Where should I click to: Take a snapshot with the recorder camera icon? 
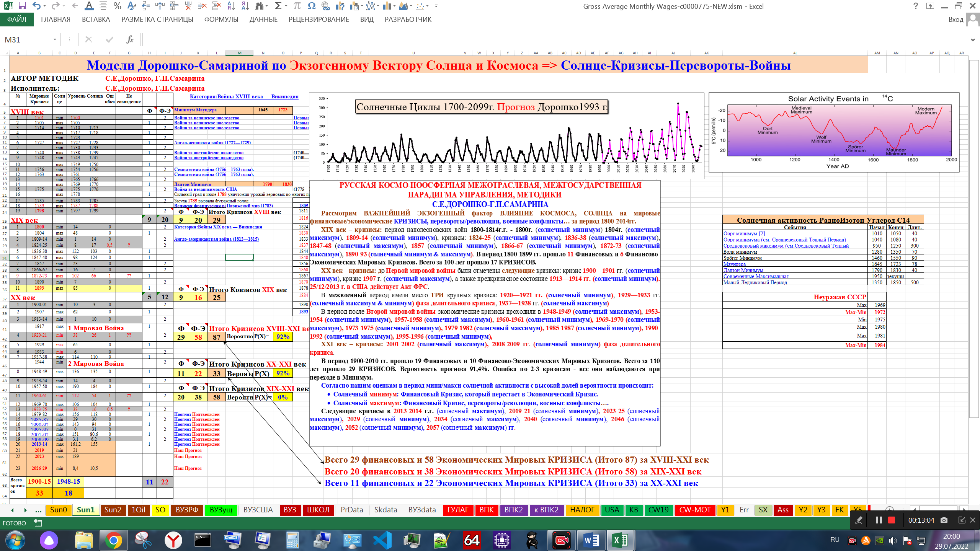pyautogui.click(x=944, y=520)
